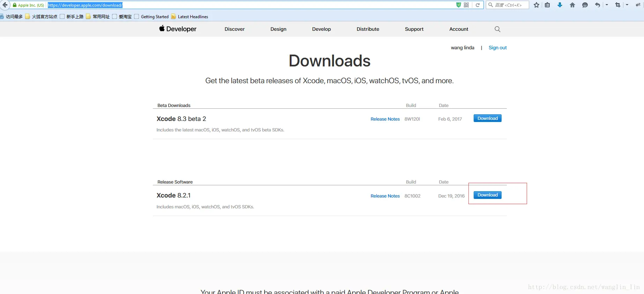The height and width of the screenshot is (294, 644).
Task: Open Release Notes for Xcode 8.2.1
Action: pyautogui.click(x=385, y=196)
